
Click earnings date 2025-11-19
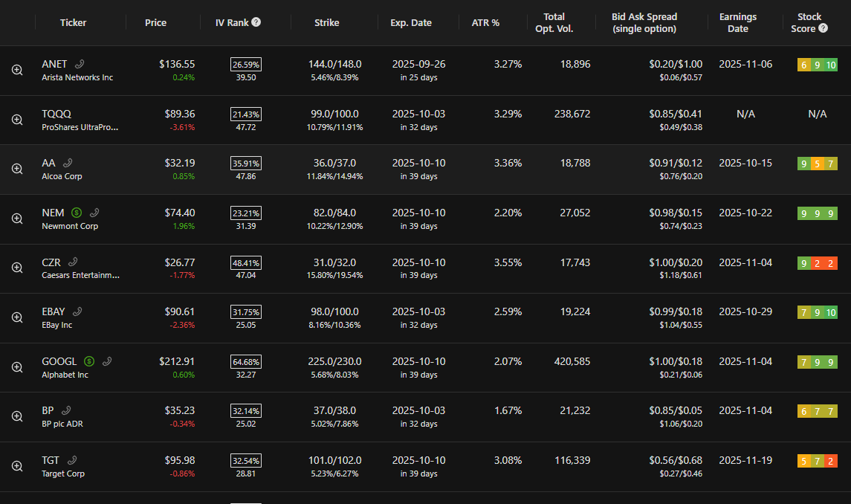[745, 461]
